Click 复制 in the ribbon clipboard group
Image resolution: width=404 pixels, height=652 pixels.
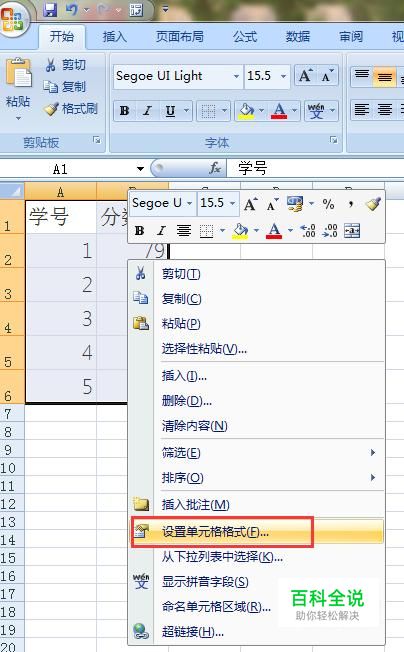point(65,86)
